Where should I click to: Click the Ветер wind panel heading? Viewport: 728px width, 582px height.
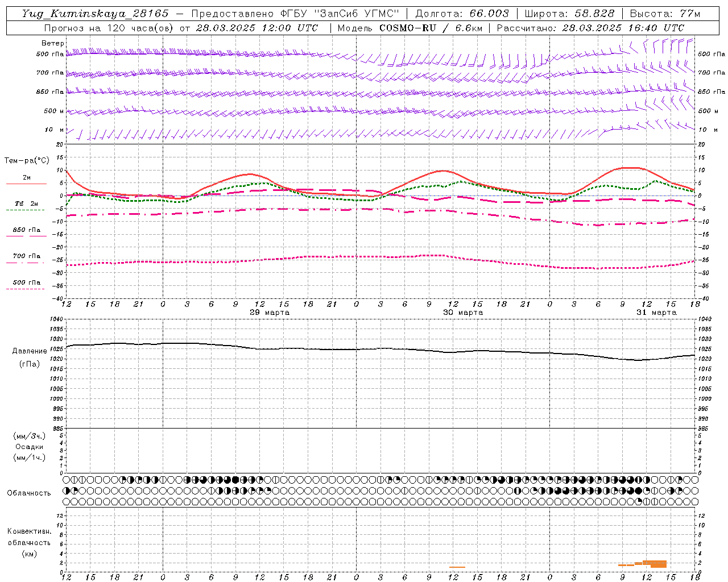[x=53, y=43]
